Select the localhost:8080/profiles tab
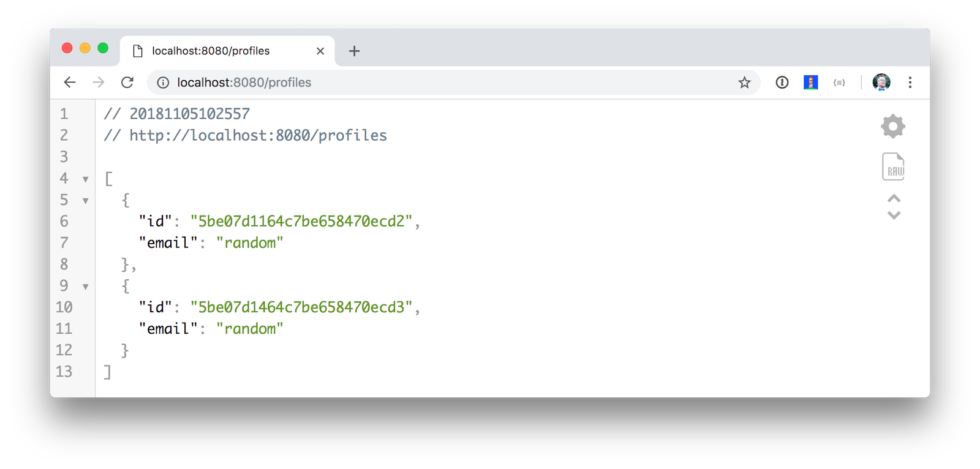980x469 pixels. pyautogui.click(x=211, y=51)
